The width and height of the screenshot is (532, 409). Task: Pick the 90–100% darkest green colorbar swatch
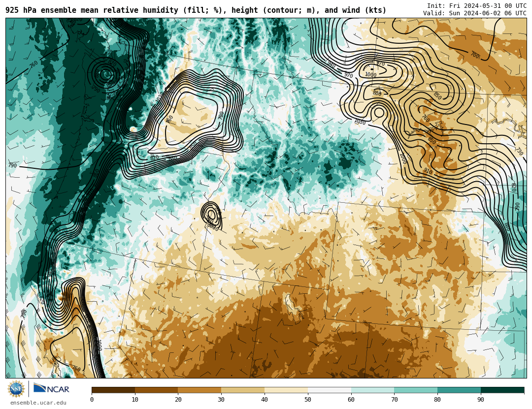pyautogui.click(x=502, y=390)
